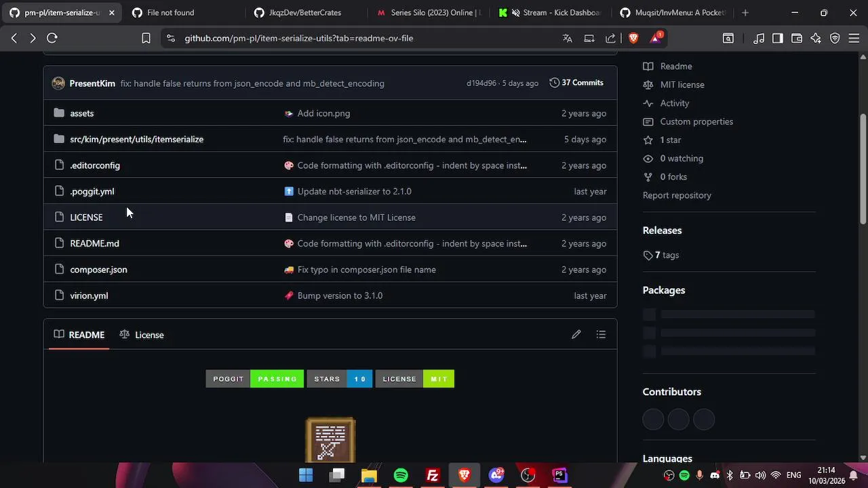This screenshot has height=488, width=868.
Task: View the 37 Commits history
Action: 576,83
